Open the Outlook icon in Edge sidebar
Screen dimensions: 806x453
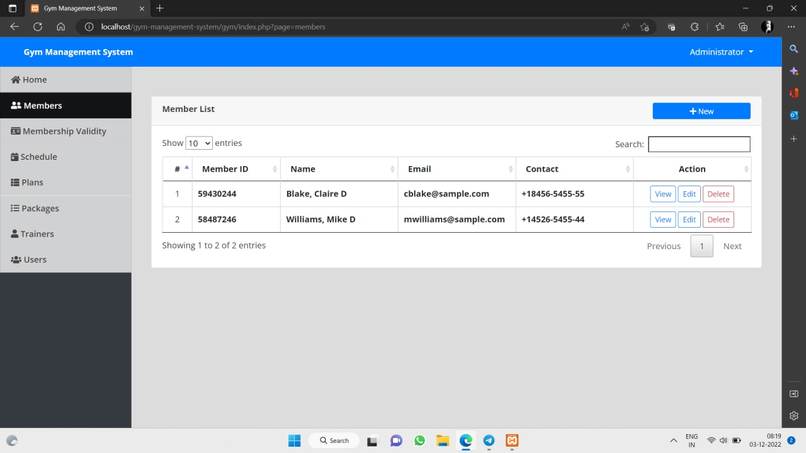pos(794,115)
